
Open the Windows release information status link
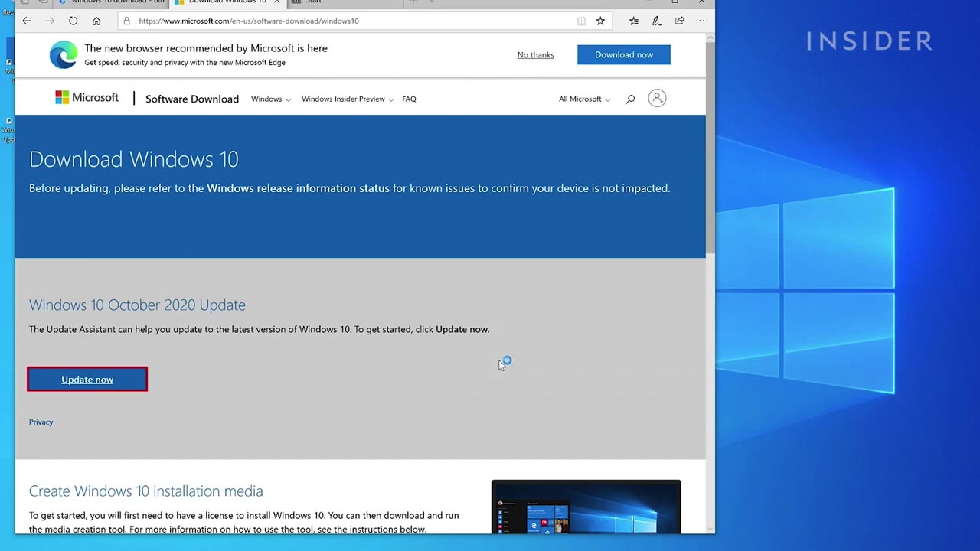tap(298, 188)
